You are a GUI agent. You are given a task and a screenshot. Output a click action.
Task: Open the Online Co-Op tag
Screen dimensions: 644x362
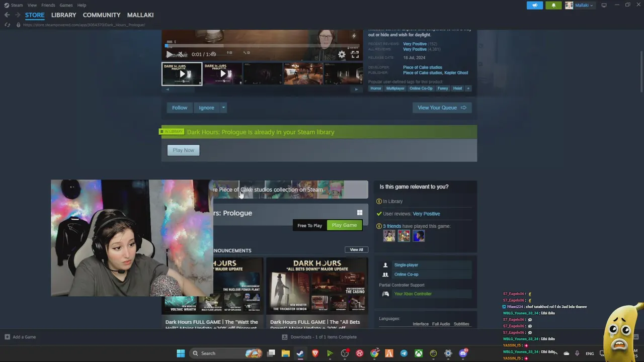coord(421,88)
